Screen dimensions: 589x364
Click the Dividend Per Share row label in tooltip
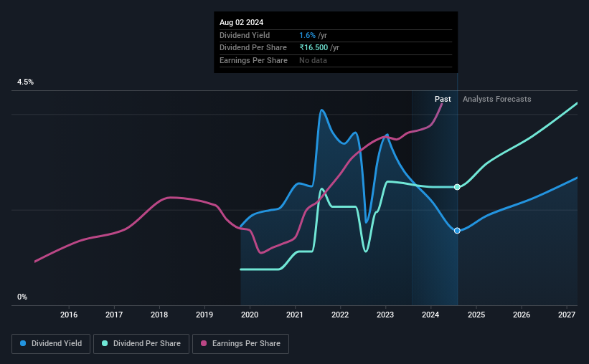[x=253, y=48]
